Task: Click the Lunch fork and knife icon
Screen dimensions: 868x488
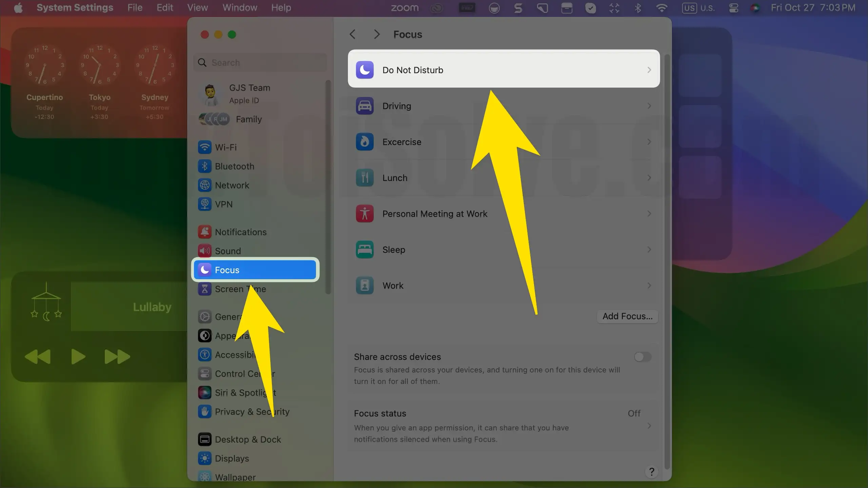Action: (364, 178)
